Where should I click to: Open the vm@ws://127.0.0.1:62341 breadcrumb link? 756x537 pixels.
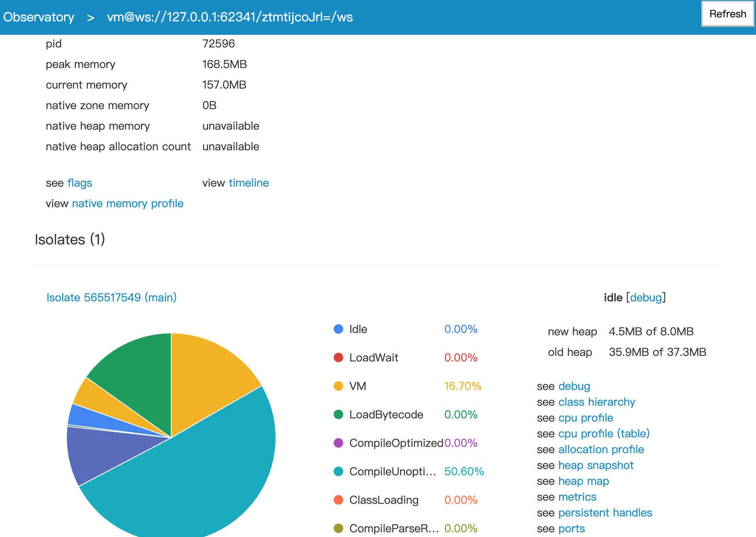(x=230, y=17)
